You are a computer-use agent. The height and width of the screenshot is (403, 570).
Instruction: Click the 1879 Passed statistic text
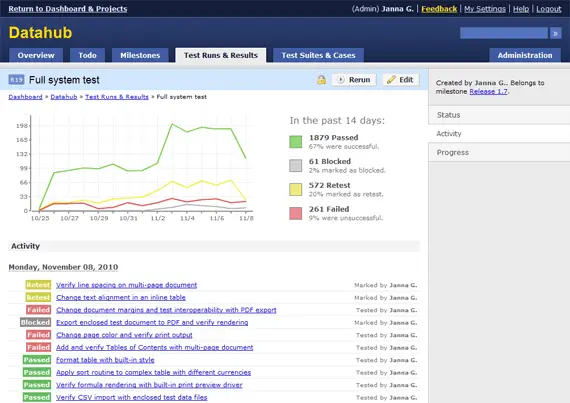click(333, 138)
